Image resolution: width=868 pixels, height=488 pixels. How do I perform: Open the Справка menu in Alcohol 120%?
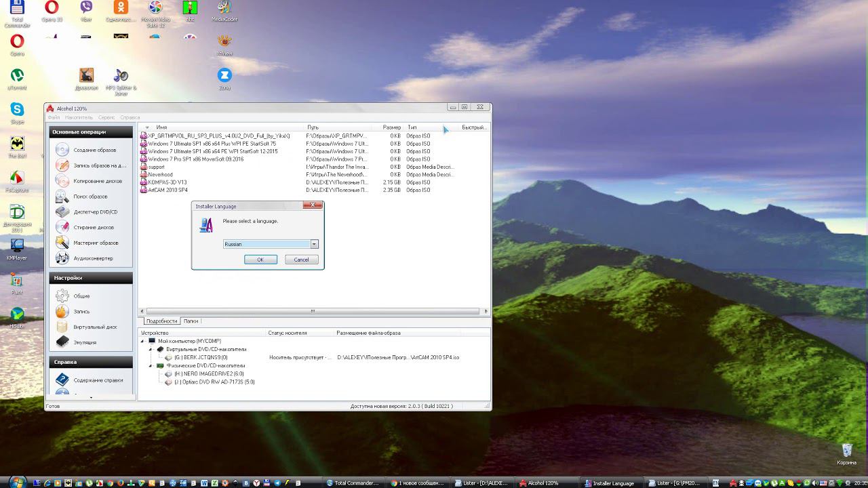[130, 117]
